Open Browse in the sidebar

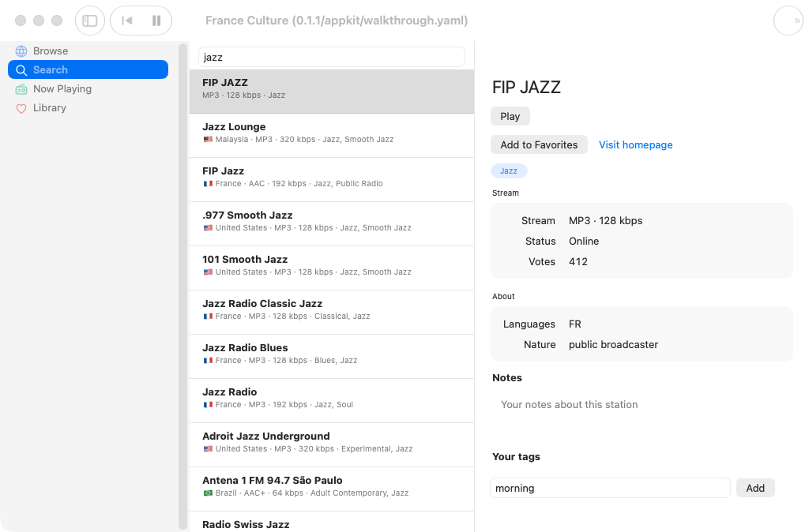(x=88, y=51)
